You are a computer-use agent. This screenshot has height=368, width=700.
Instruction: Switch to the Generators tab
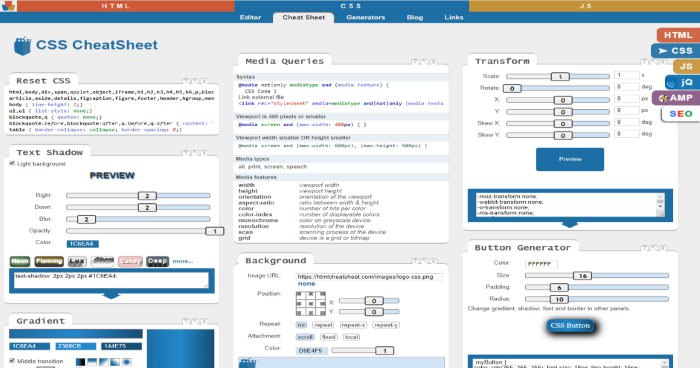(366, 17)
